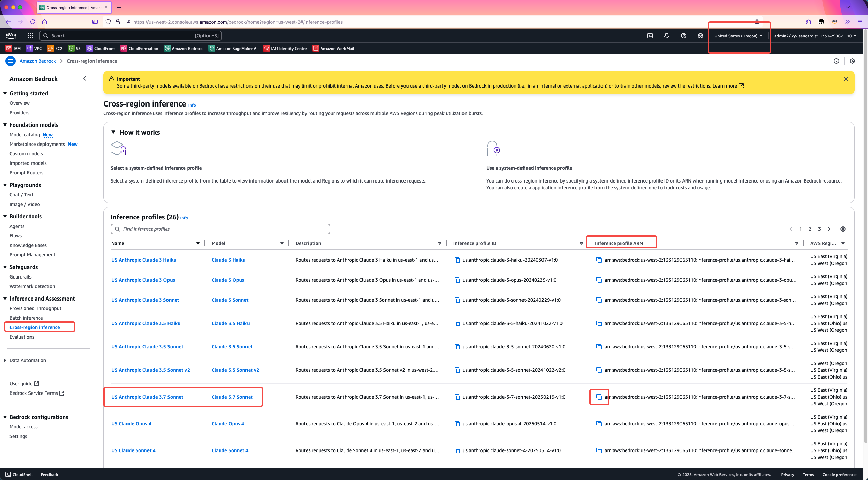
Task: Collapse the Playgrounds nav group
Action: point(5,185)
